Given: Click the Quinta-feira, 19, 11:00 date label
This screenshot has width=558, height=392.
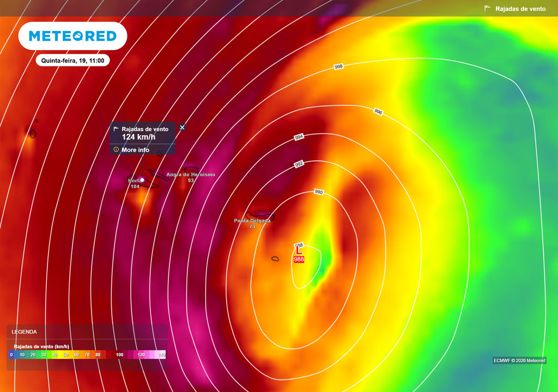Looking at the screenshot, I should point(72,60).
